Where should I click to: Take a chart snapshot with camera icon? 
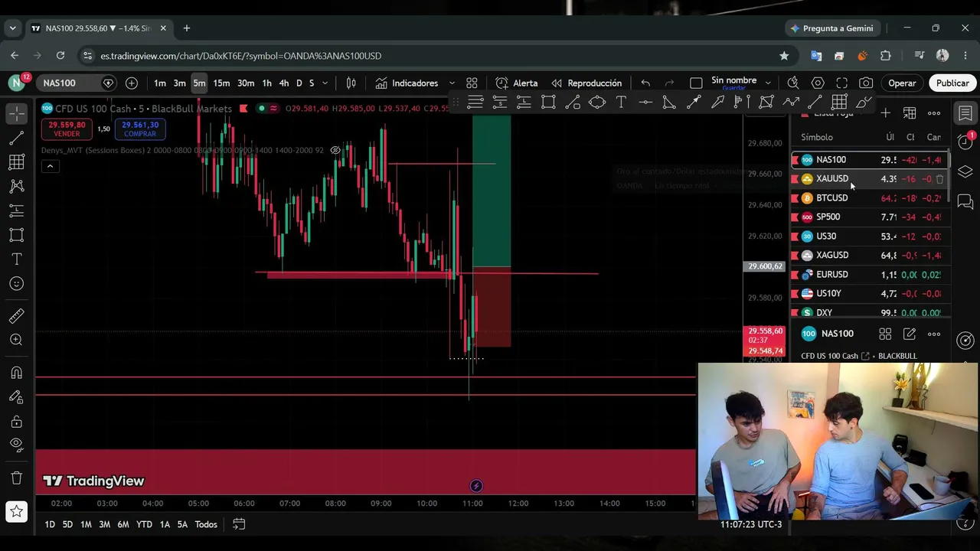click(866, 83)
